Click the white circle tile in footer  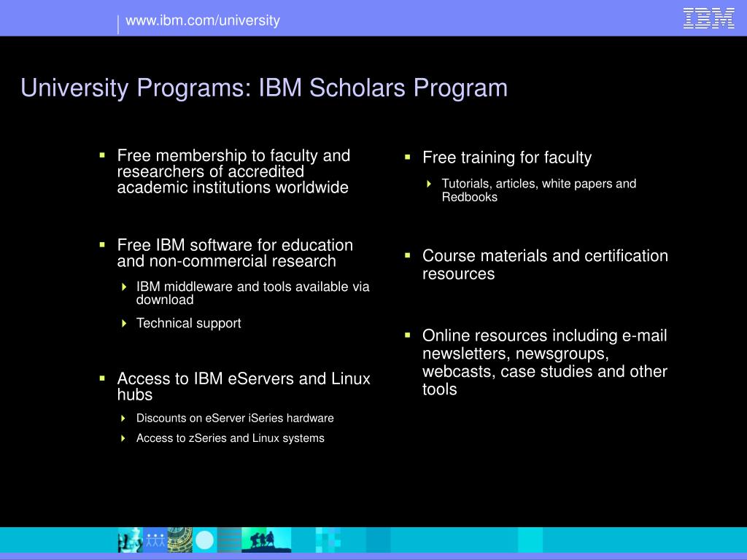point(205,540)
